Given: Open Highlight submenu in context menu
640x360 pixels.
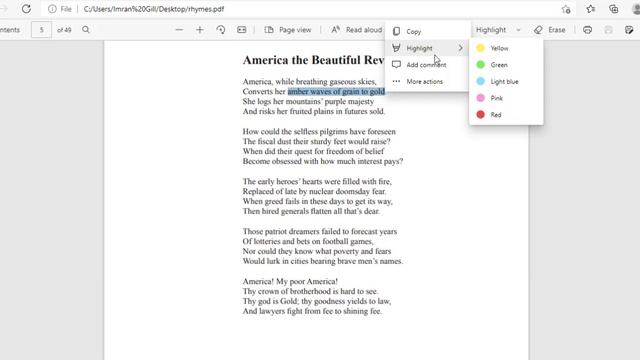Looking at the screenshot, I should pos(427,48).
